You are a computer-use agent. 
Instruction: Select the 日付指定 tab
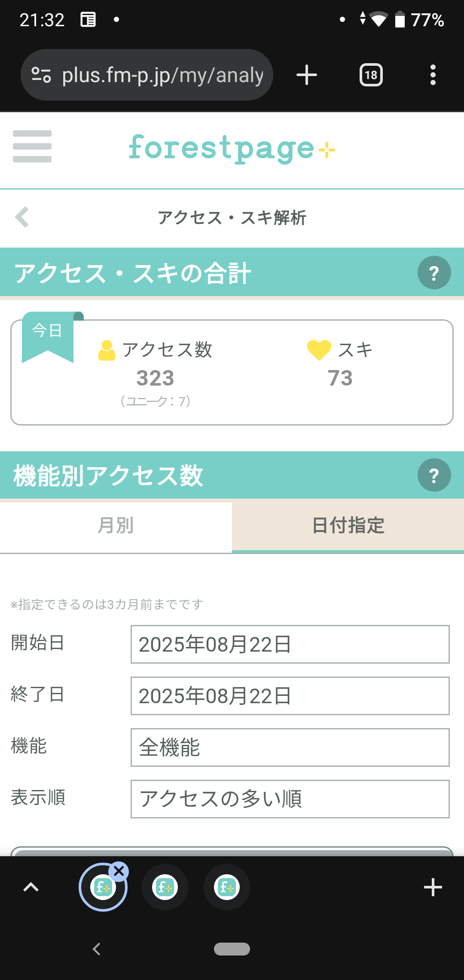348,526
